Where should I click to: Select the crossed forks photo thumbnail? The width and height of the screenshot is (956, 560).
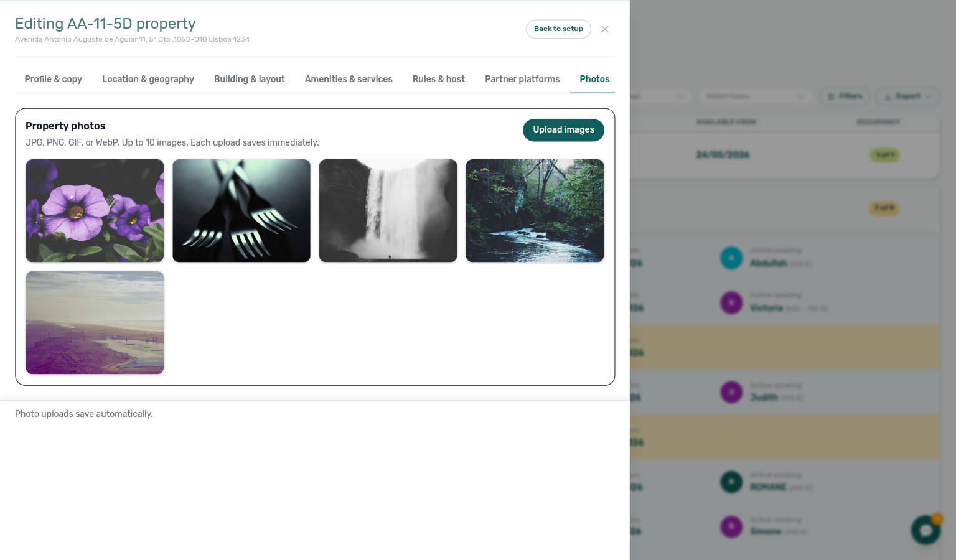(x=241, y=210)
